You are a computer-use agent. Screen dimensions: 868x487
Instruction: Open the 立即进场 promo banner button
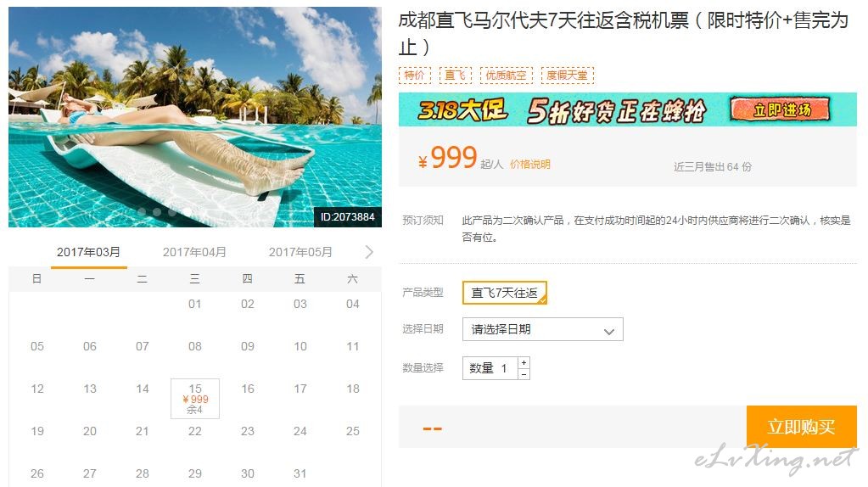coord(781,109)
